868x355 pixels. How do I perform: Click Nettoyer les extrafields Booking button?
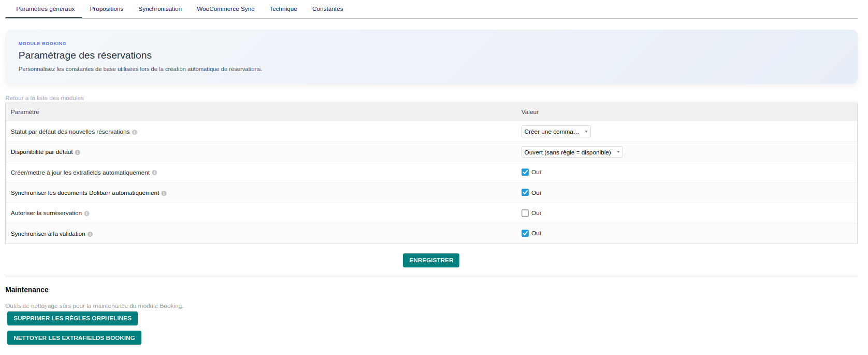point(74,338)
